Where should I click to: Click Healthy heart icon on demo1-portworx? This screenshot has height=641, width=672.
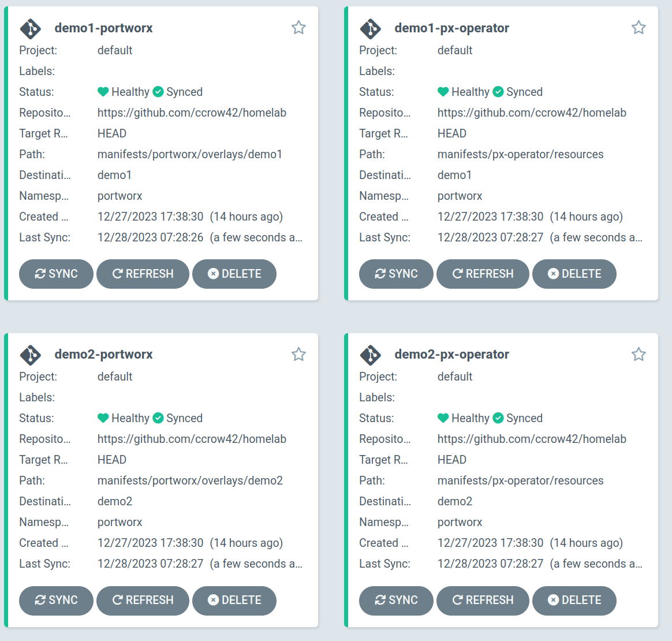tap(103, 92)
